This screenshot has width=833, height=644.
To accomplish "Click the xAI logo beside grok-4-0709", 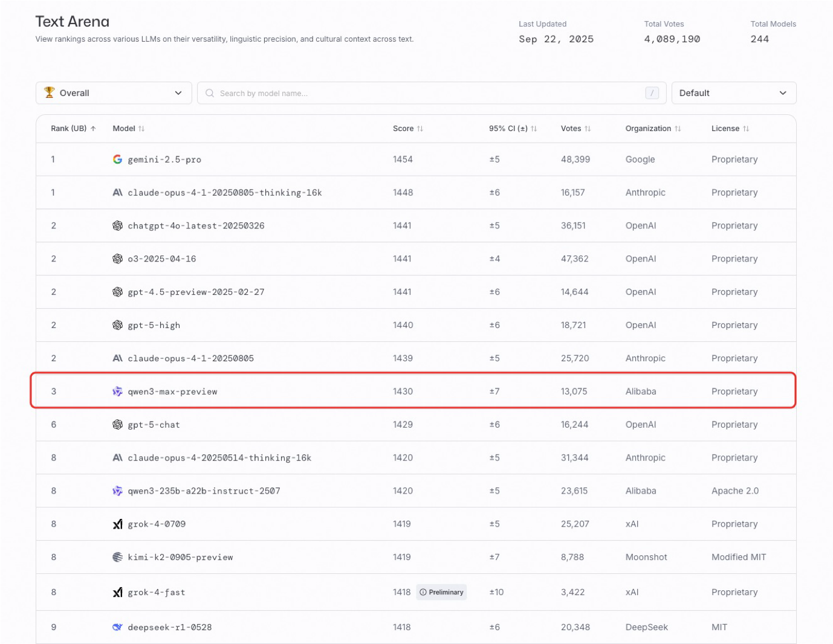I will coord(117,524).
